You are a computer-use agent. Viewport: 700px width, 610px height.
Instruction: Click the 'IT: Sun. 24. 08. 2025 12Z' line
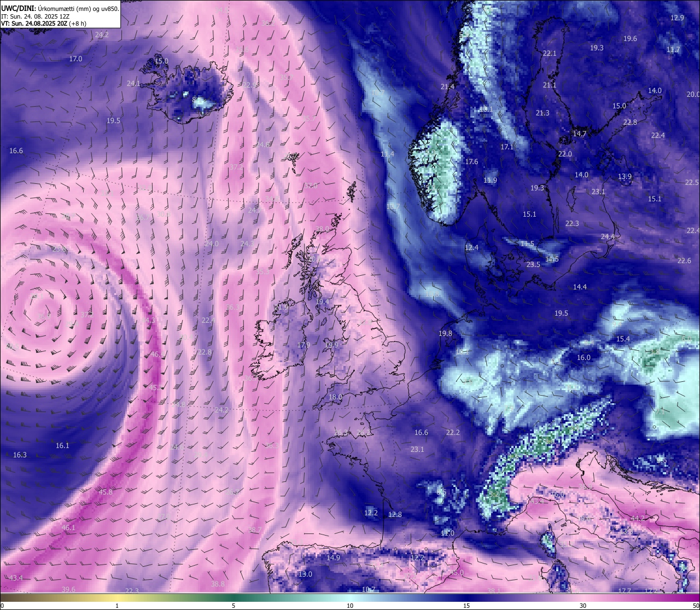36,16
